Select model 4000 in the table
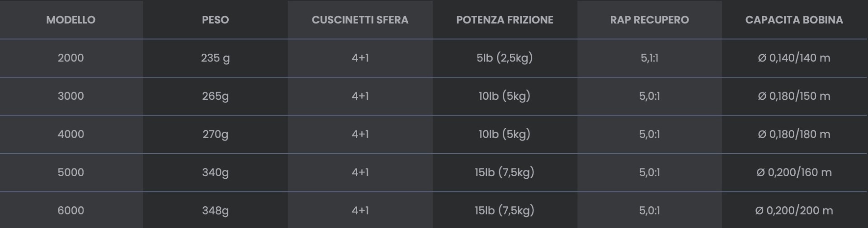 (x=71, y=134)
